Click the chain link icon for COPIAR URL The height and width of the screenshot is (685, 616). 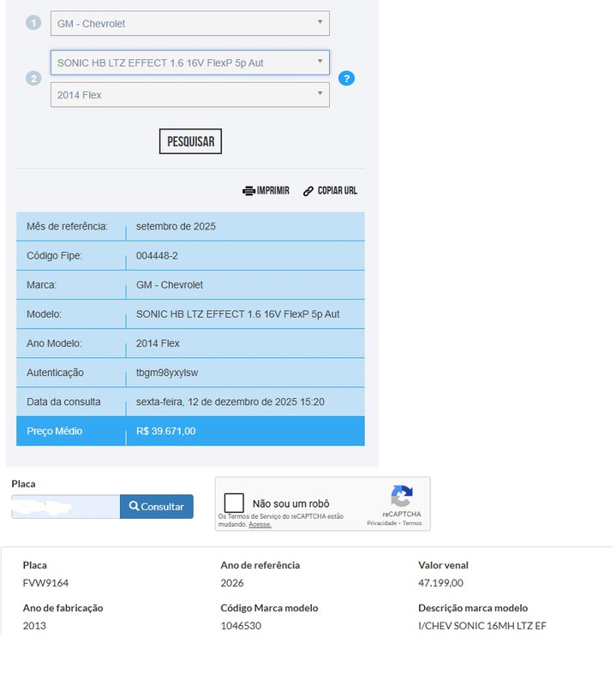pos(309,191)
